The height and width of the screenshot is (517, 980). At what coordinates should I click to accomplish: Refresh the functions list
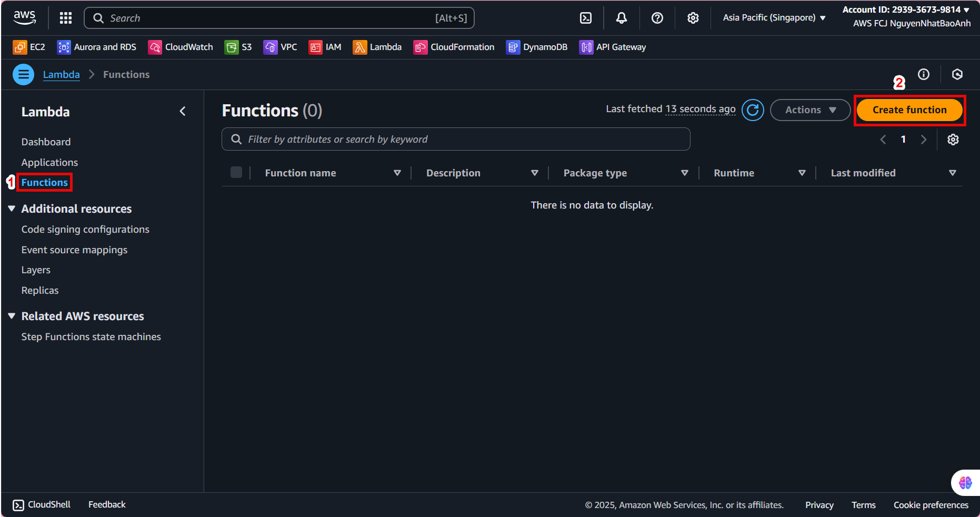753,110
